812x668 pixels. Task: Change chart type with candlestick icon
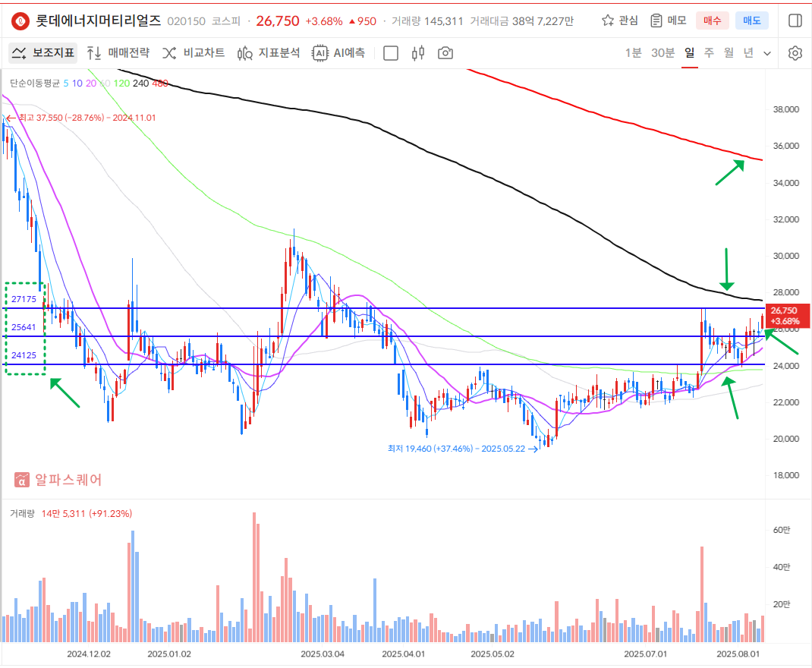(418, 53)
